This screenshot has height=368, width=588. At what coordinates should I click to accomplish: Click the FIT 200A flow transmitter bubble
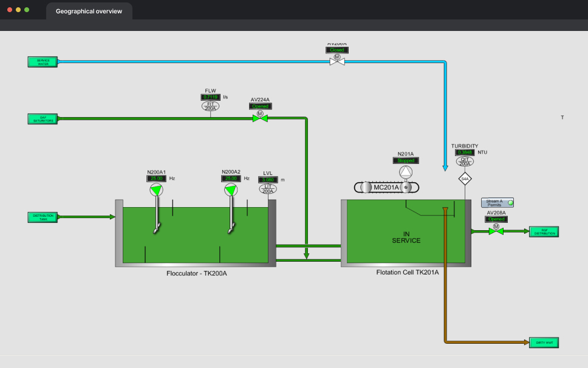(x=210, y=104)
